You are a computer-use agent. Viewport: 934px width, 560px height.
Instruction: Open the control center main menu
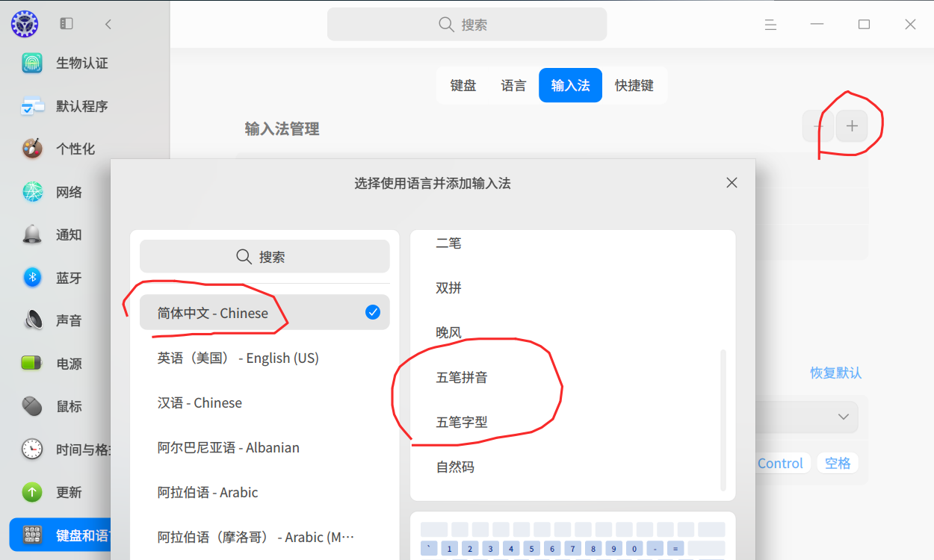coord(771,25)
